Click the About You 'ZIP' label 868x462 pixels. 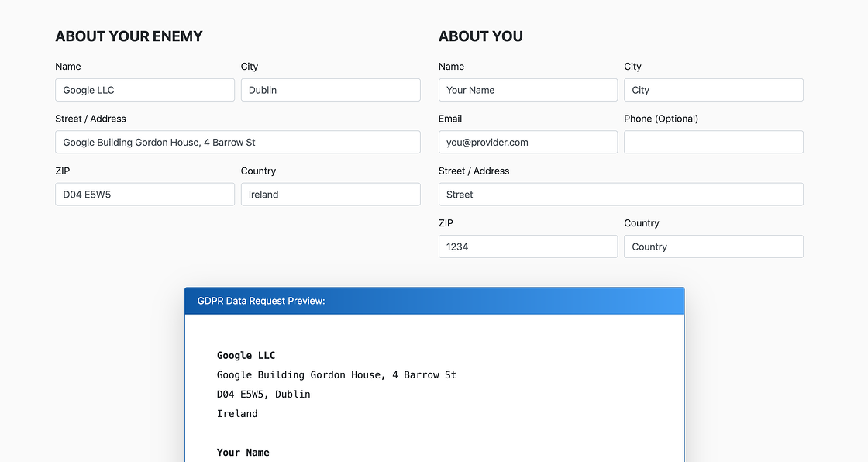click(x=446, y=222)
